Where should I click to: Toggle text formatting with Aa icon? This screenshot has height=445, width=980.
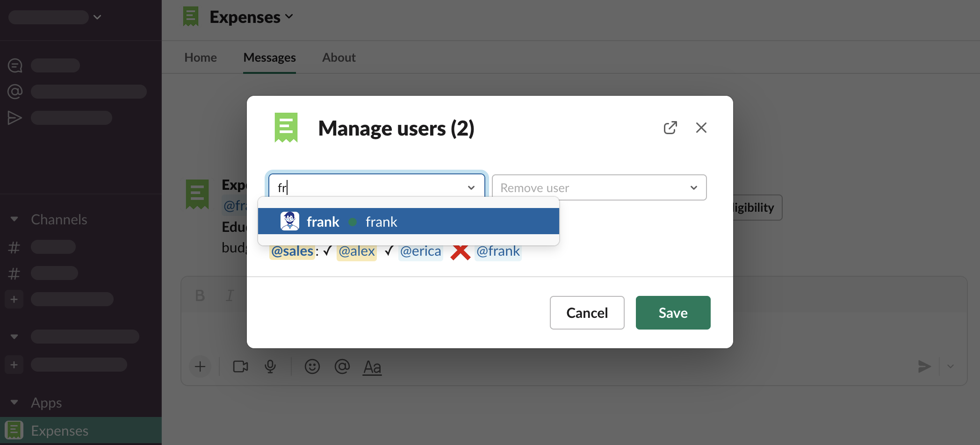pyautogui.click(x=372, y=367)
